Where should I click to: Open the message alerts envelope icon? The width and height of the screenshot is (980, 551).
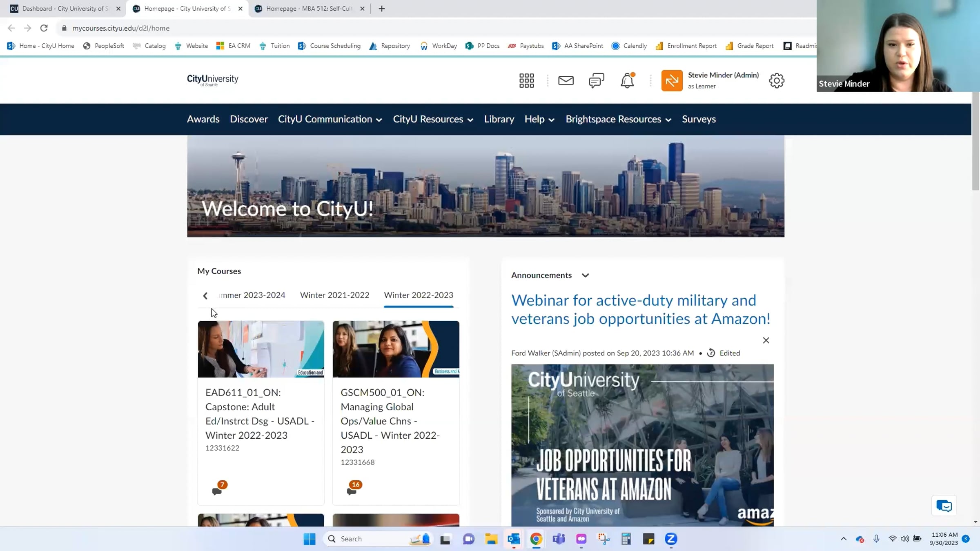[x=566, y=80]
